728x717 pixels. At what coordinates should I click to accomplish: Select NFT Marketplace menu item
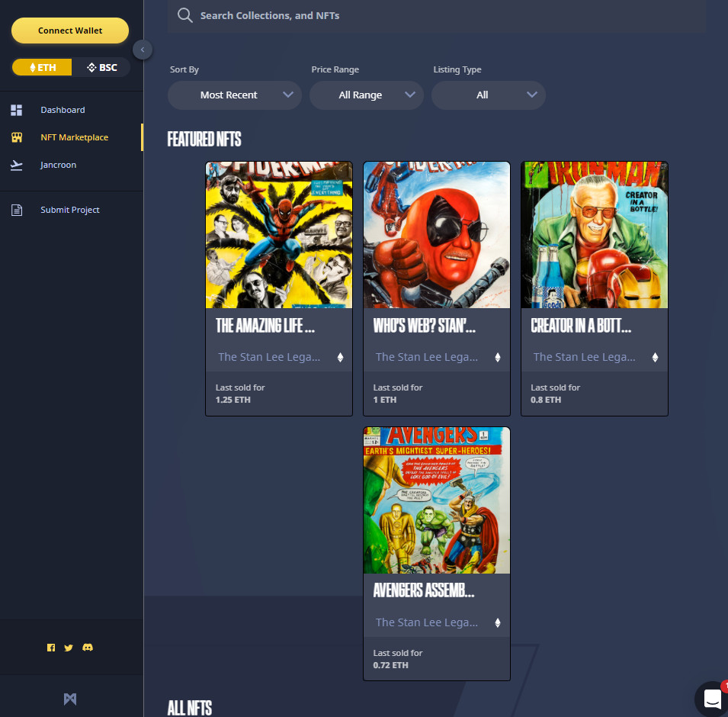tap(74, 137)
